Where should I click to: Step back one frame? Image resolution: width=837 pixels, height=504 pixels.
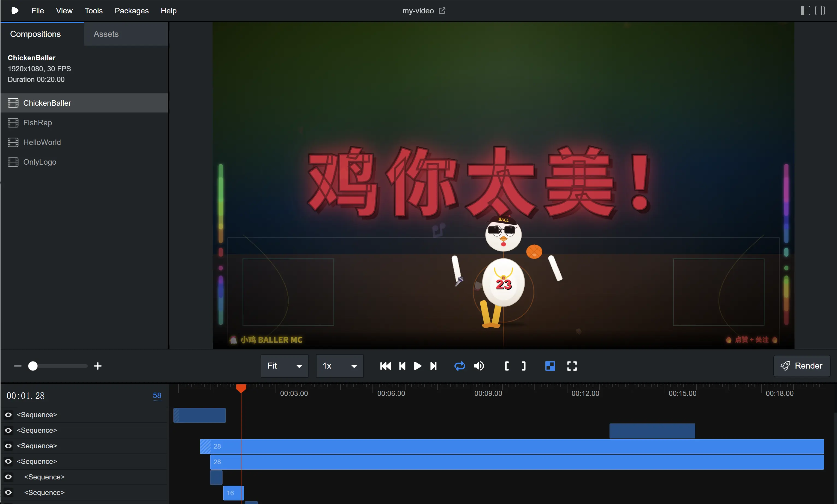tap(402, 366)
